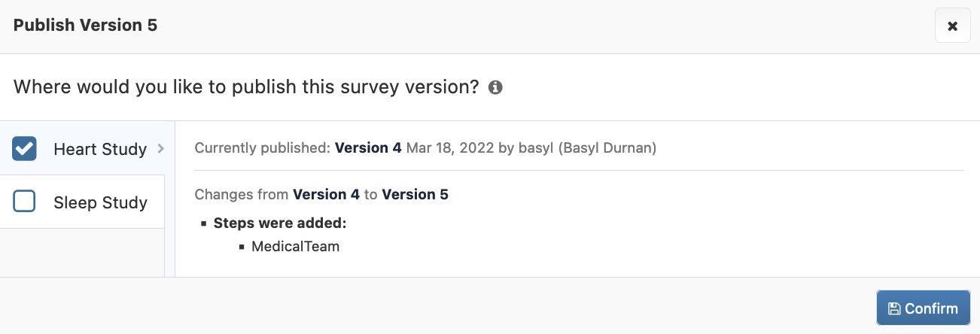Image resolution: width=980 pixels, height=334 pixels.
Task: Click the Publish Version 5 title
Action: pos(85,25)
